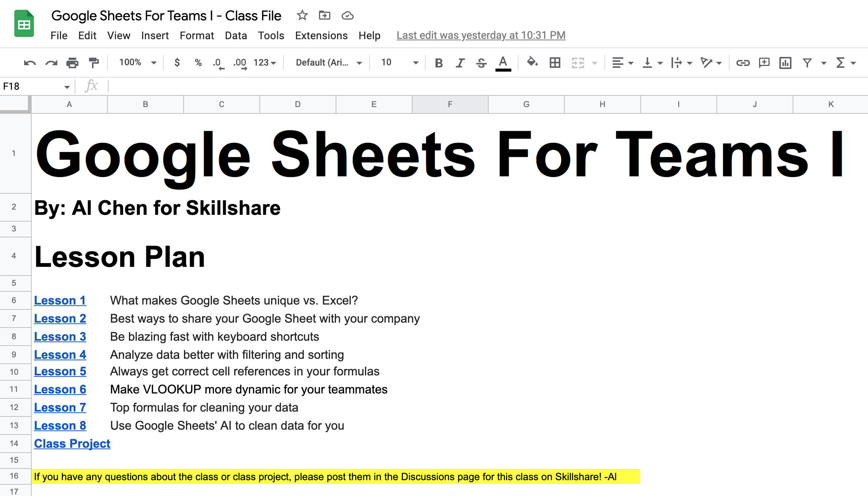Select column F header
The image size is (868, 496).
pyautogui.click(x=450, y=104)
